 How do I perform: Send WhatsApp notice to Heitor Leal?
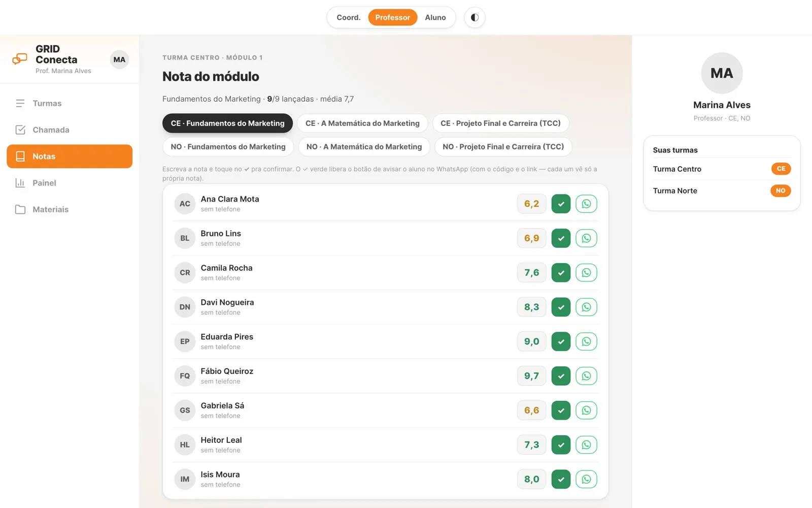coord(586,445)
